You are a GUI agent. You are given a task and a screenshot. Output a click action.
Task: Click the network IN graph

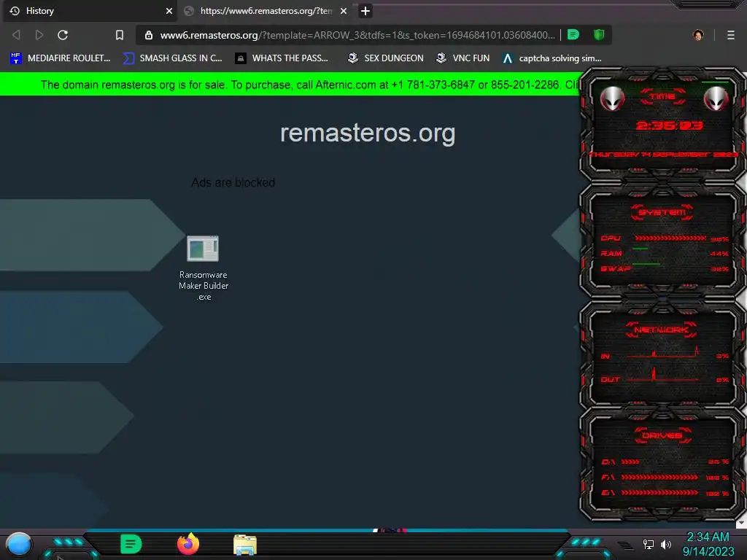tap(664, 352)
